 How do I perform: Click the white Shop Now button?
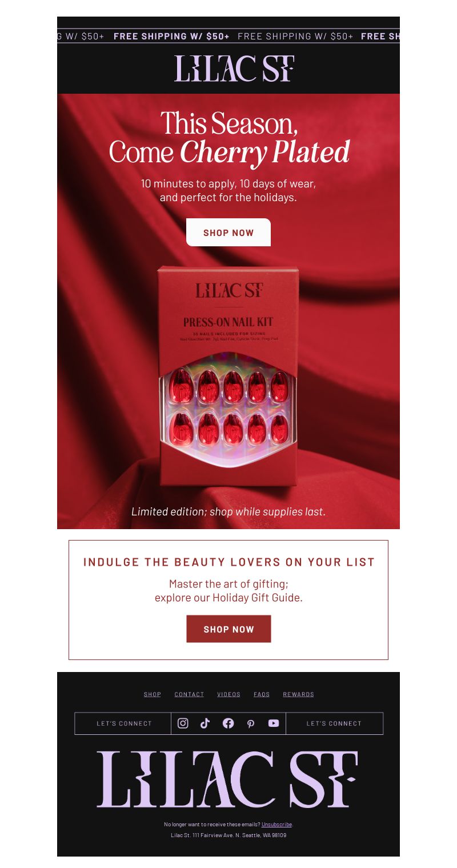coord(228,233)
